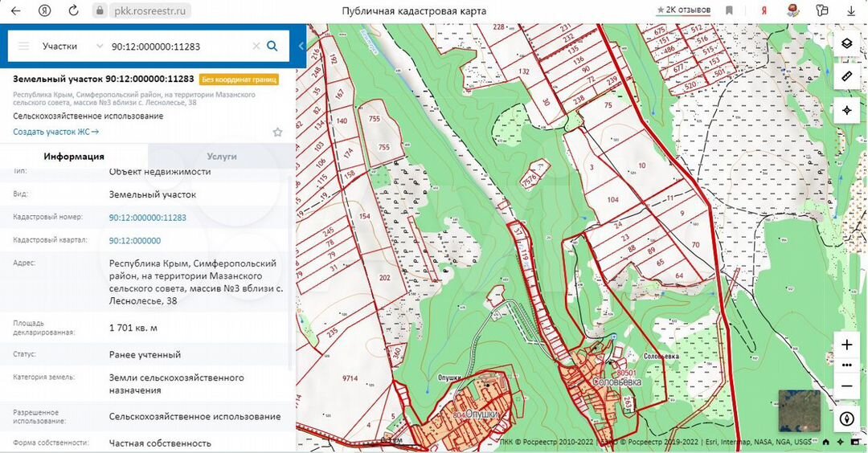This screenshot has width=868, height=453.
Task: Open the map layers panel
Action: 846,43
